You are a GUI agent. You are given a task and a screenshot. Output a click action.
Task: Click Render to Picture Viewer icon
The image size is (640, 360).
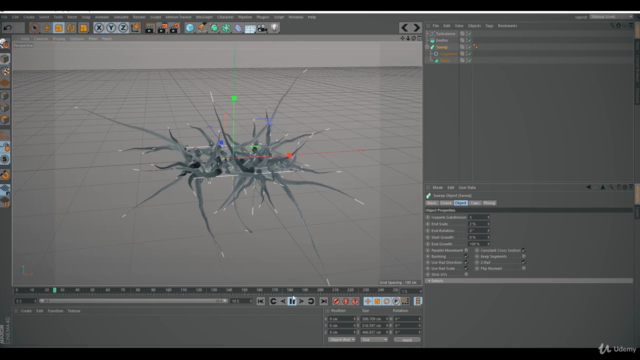[x=162, y=28]
